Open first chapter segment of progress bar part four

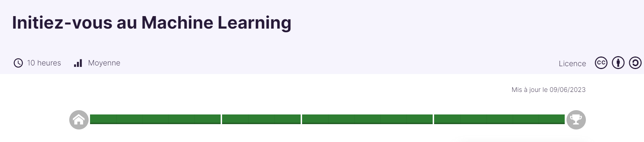pos(447,119)
